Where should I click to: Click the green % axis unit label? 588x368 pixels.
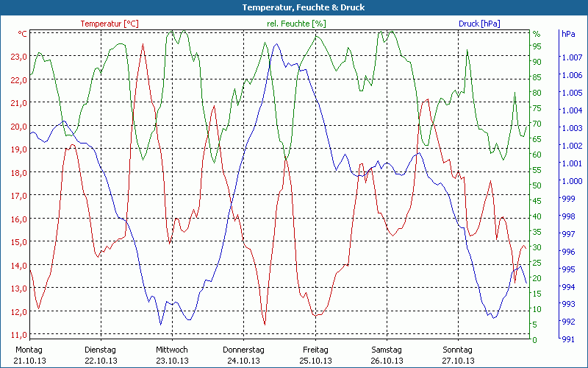pos(536,34)
